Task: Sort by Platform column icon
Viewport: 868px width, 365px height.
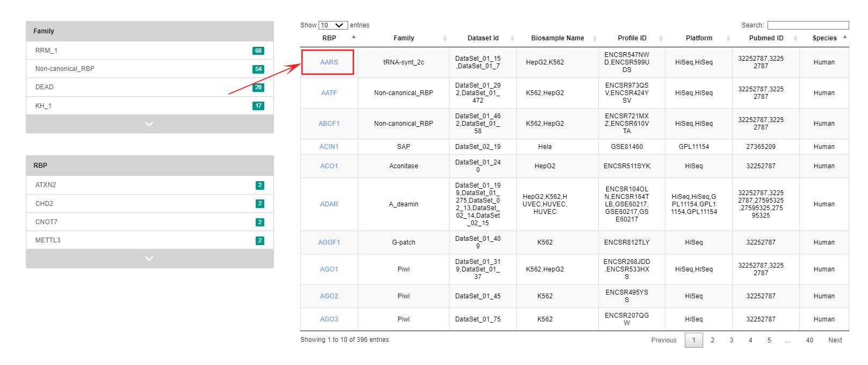Action: (728, 38)
